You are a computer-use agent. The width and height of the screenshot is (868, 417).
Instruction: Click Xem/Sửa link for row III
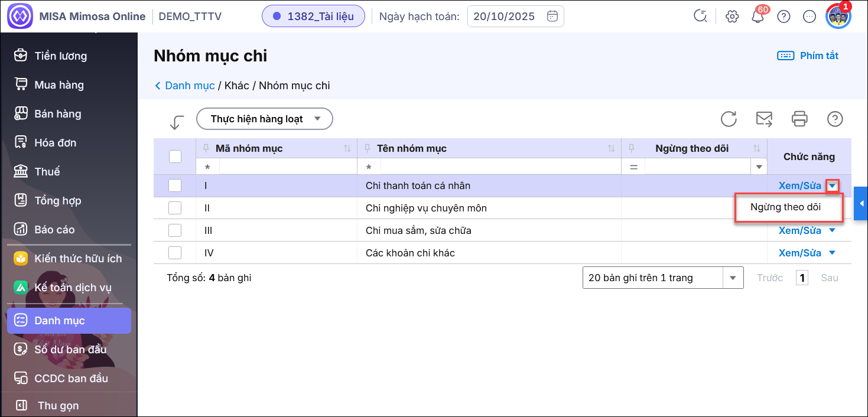(799, 230)
